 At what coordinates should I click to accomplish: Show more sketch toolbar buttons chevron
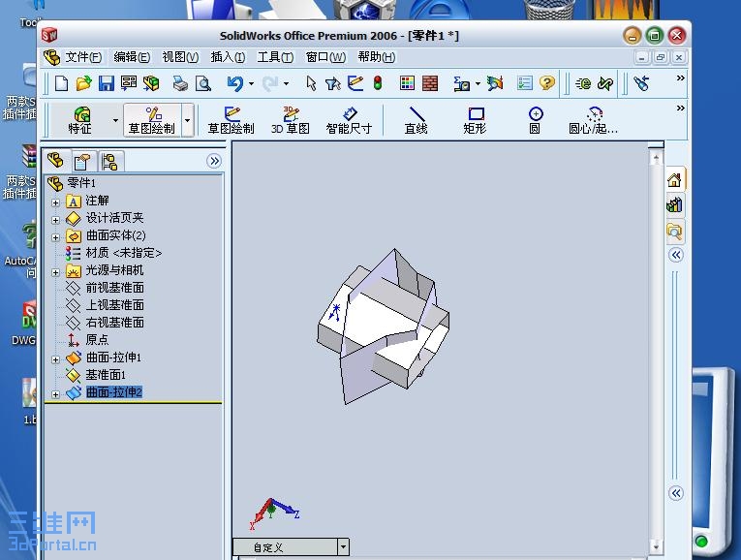pyautogui.click(x=681, y=109)
